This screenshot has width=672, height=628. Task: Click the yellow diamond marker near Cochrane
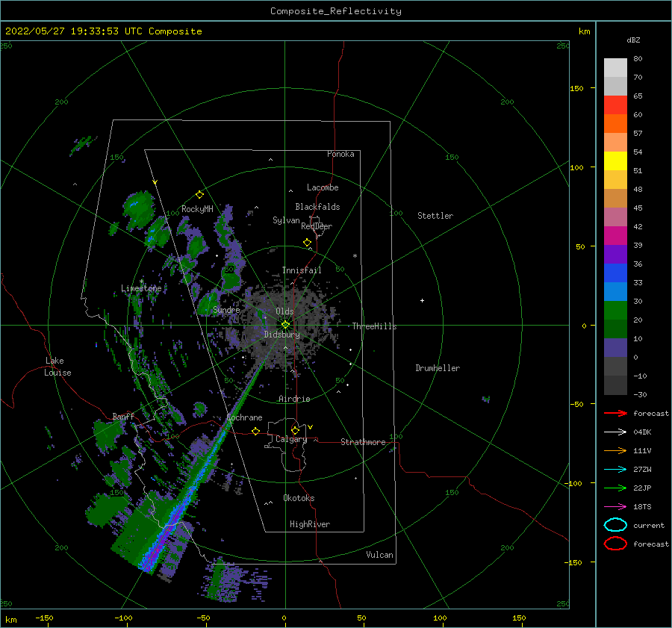(x=256, y=432)
